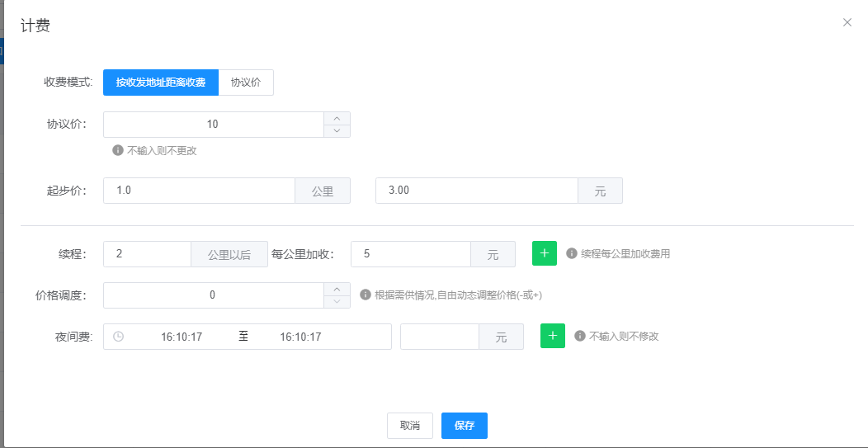Click the 每公里加收 input showing 5
This screenshot has height=448, width=868.
coord(410,254)
